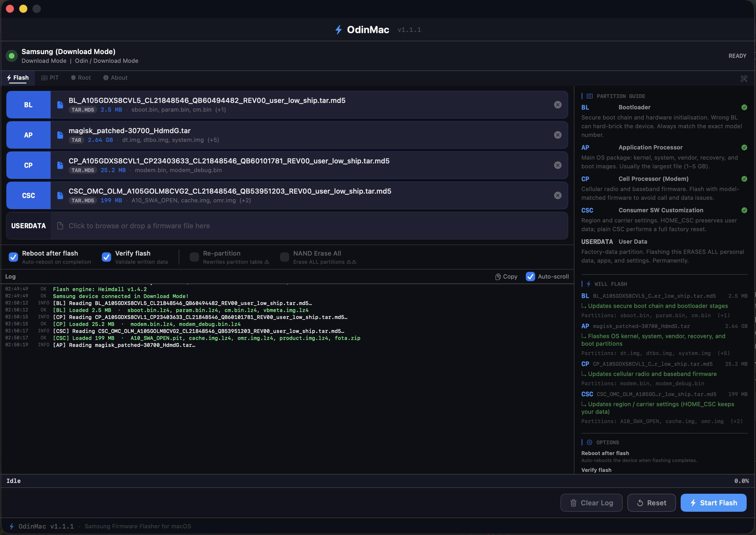This screenshot has height=535, width=756.
Task: Select the AP partition button
Action: click(x=28, y=135)
